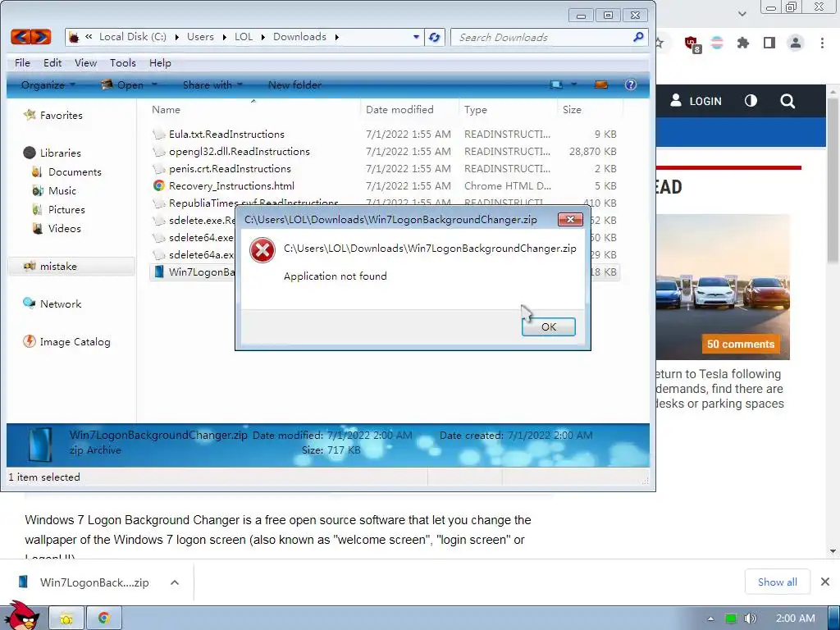Open the Tools menu
Screen dimensions: 840x630
point(123,62)
